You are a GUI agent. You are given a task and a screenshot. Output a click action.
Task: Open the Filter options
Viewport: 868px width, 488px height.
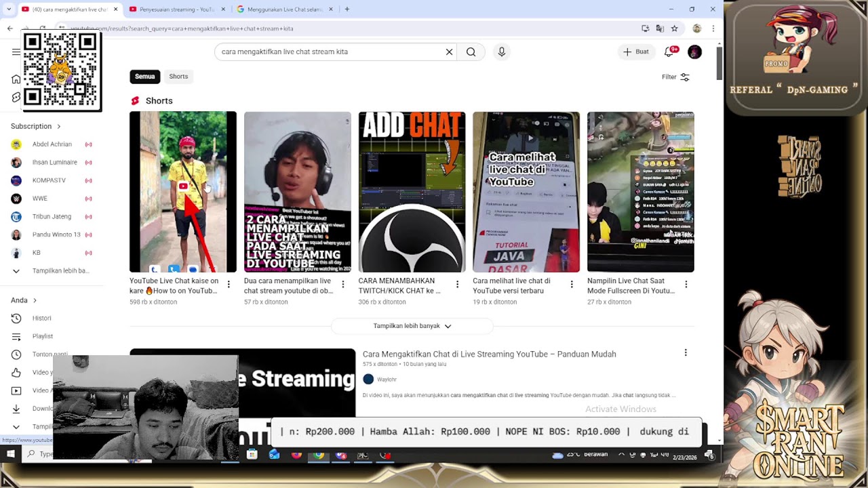[x=675, y=77]
